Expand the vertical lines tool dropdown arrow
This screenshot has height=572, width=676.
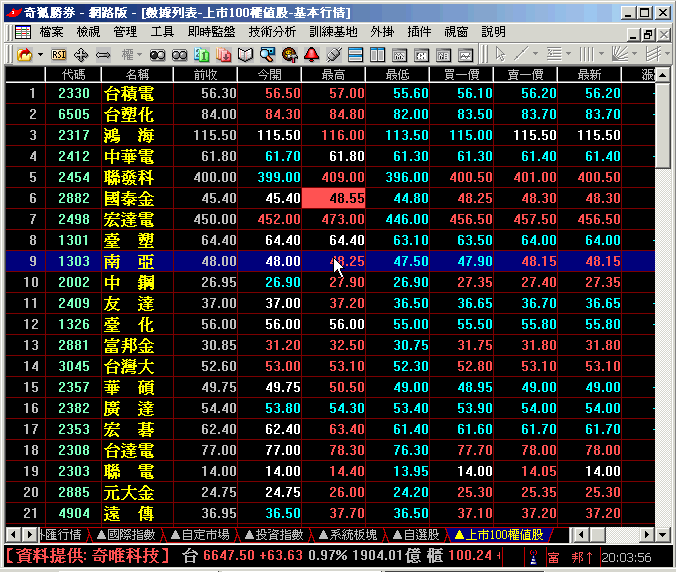(x=601, y=54)
